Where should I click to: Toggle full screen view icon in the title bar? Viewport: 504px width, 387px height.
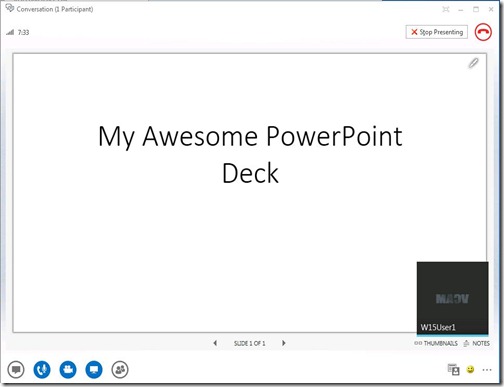pos(446,9)
